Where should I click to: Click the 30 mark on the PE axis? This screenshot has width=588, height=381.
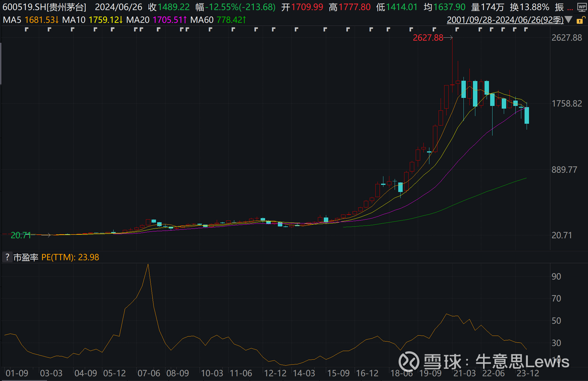pos(556,343)
